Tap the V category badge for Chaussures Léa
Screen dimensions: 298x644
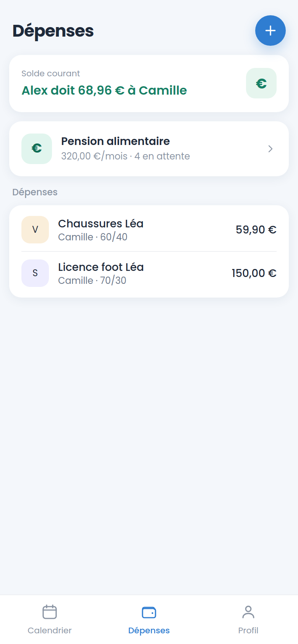(35, 230)
